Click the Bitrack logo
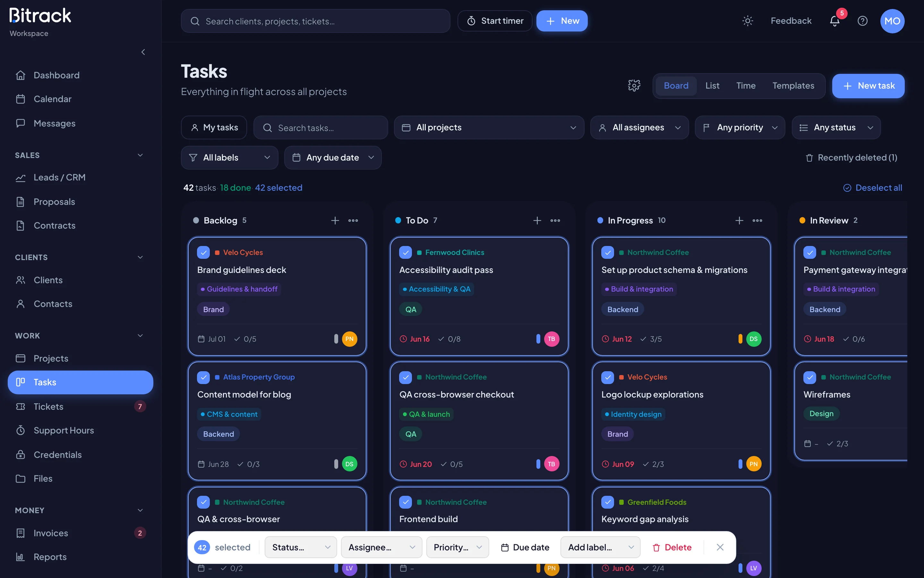The height and width of the screenshot is (578, 924). click(x=40, y=16)
